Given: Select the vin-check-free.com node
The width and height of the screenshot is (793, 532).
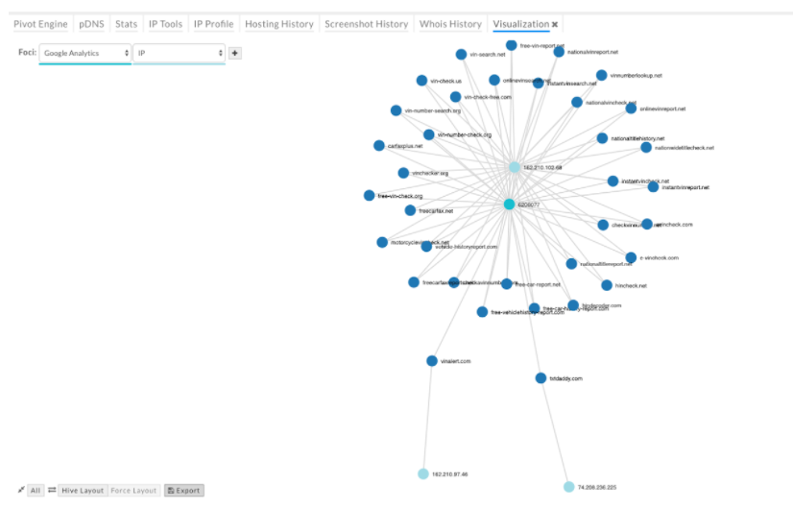Looking at the screenshot, I should 456,97.
